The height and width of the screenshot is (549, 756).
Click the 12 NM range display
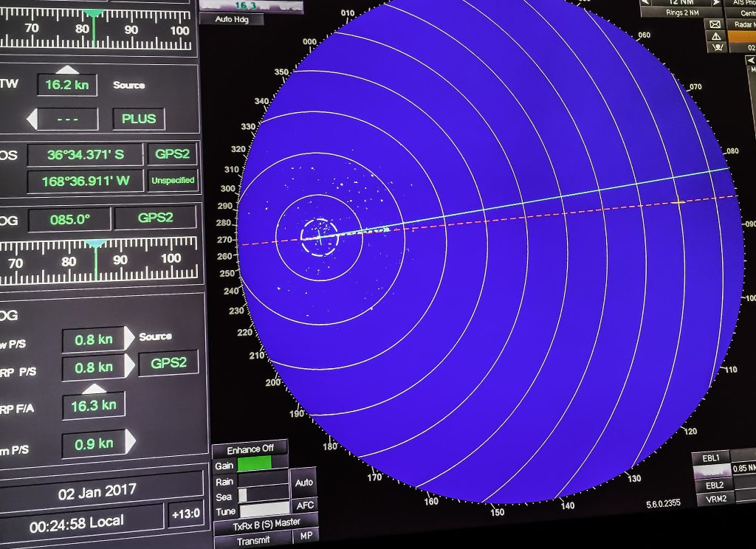point(681,2)
